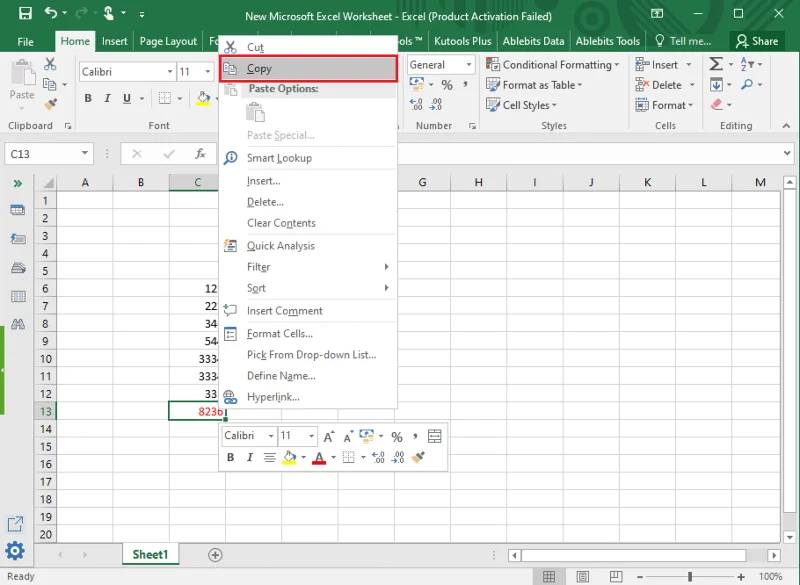Click the Share button

[x=757, y=41]
